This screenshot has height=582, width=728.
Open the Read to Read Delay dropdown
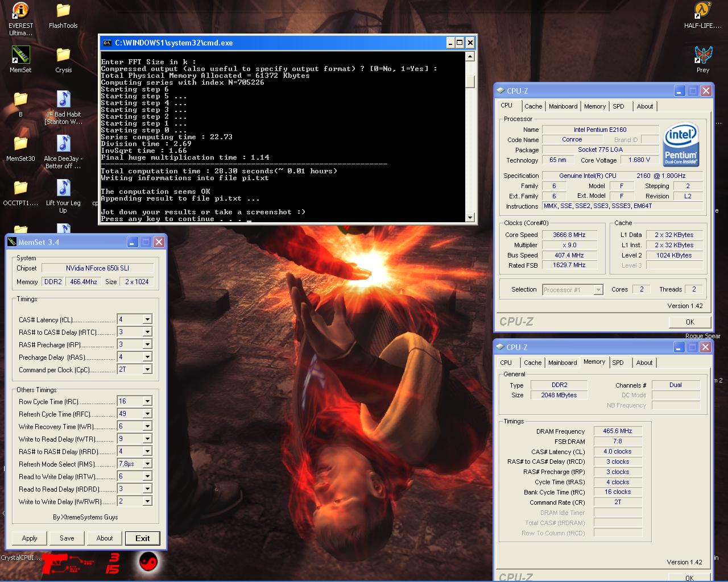[x=147, y=489]
